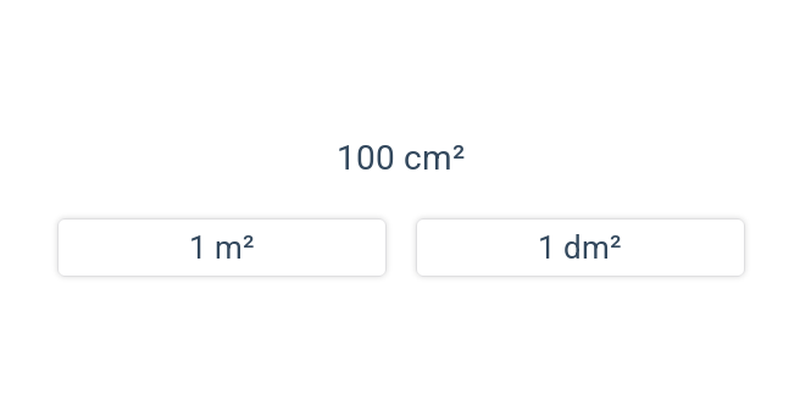This screenshot has height=400, width=800.
Task: Click the 100 cm² prompt label
Action: point(400,158)
